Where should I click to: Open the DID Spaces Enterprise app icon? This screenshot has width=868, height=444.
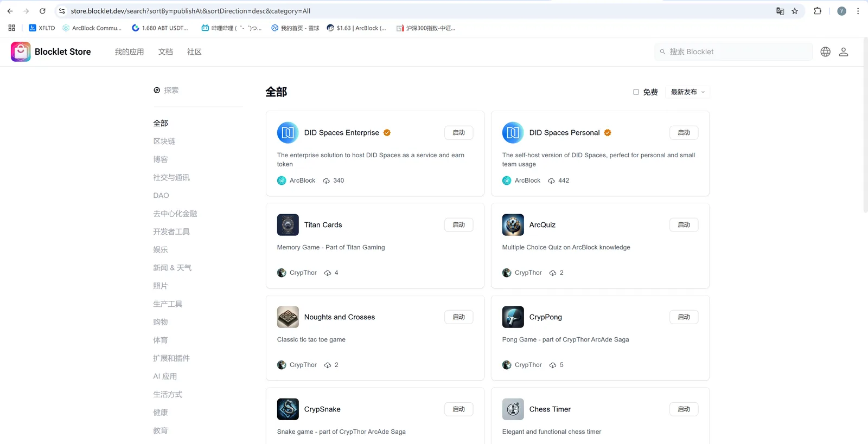click(288, 133)
